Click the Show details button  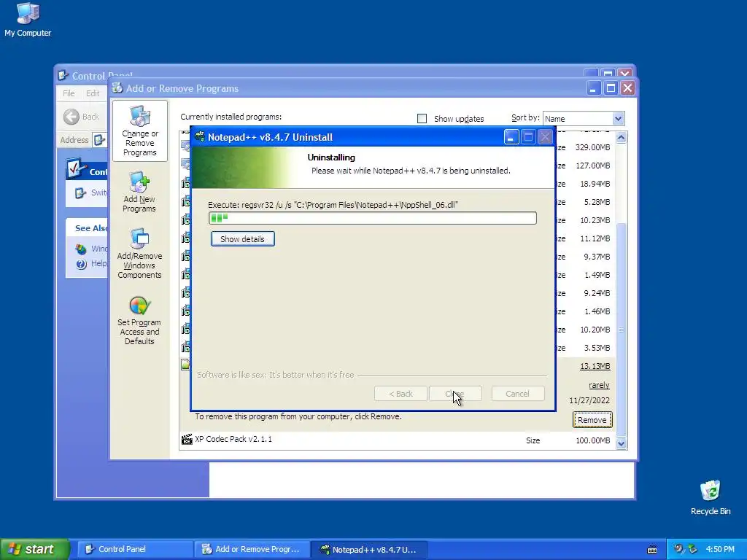(x=242, y=239)
